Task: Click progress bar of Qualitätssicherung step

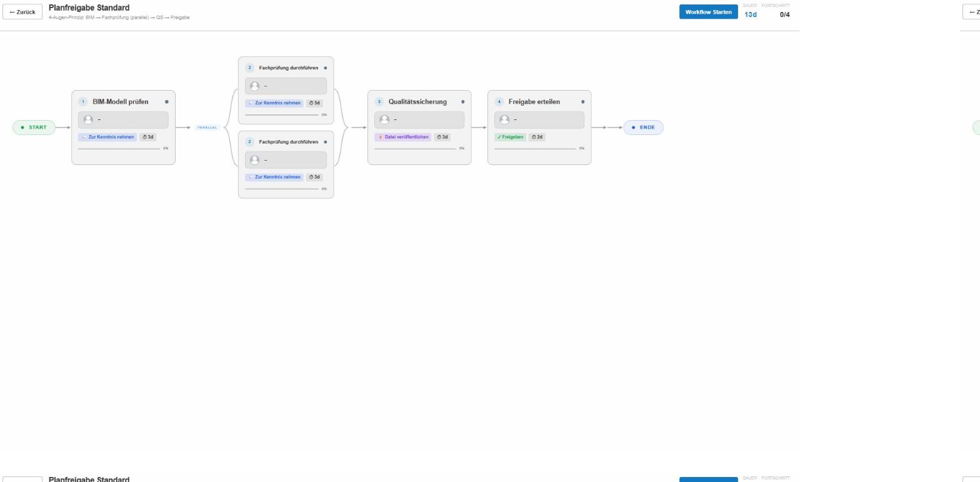Action: coord(415,149)
